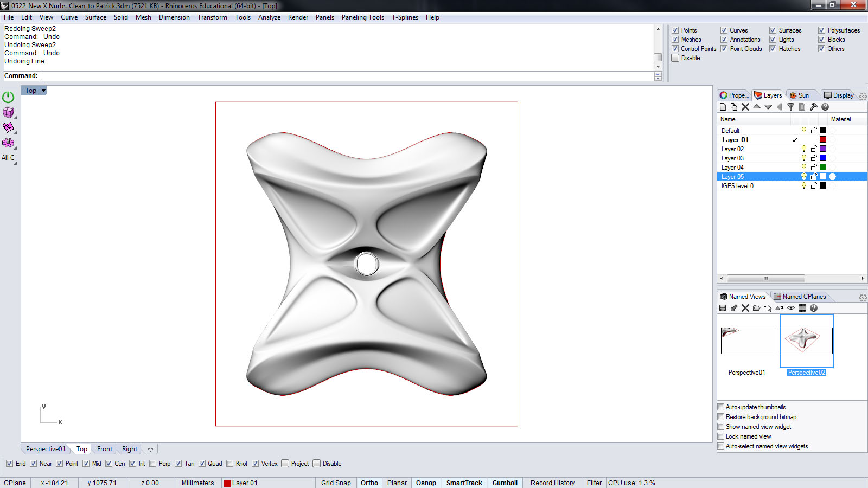Open the T-Splines menu

(x=405, y=17)
